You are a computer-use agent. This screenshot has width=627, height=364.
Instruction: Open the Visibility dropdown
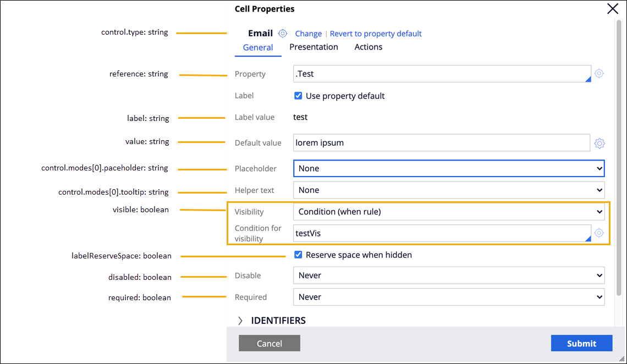[449, 212]
